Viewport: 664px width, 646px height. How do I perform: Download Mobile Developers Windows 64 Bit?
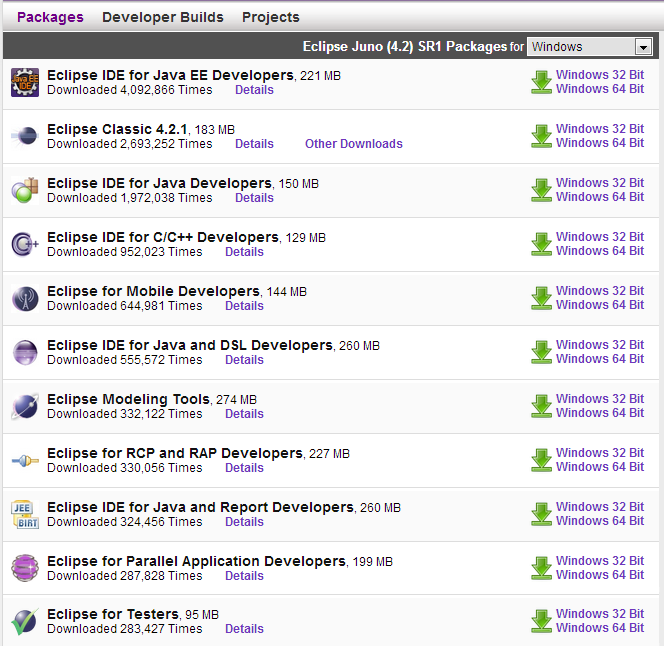point(600,305)
